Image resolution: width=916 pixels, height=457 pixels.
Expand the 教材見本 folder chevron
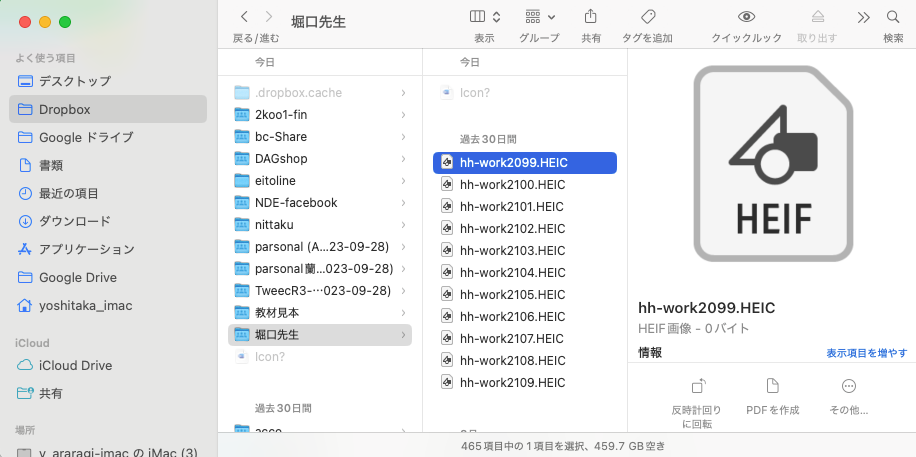tap(404, 313)
